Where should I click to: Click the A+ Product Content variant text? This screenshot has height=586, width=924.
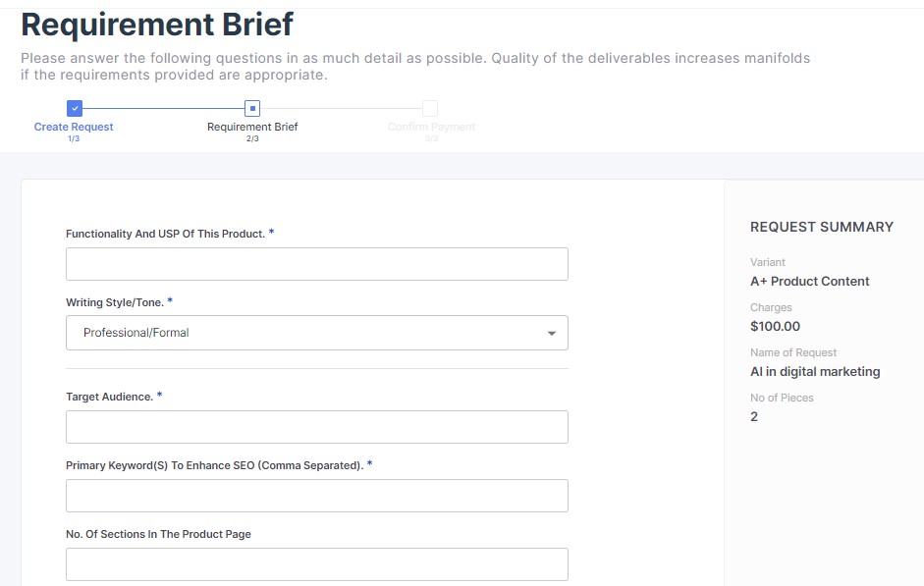point(810,282)
